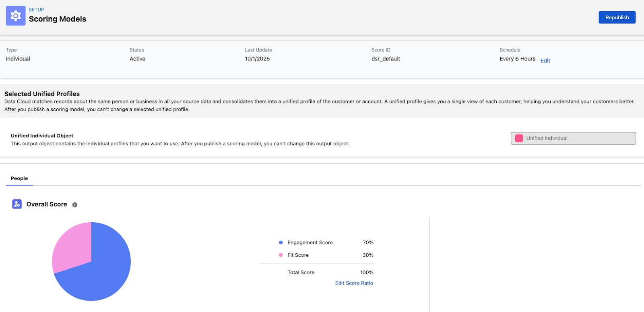The width and height of the screenshot is (644, 312).
Task: Click the blue Engagement Score legend dot
Action: pyautogui.click(x=281, y=242)
